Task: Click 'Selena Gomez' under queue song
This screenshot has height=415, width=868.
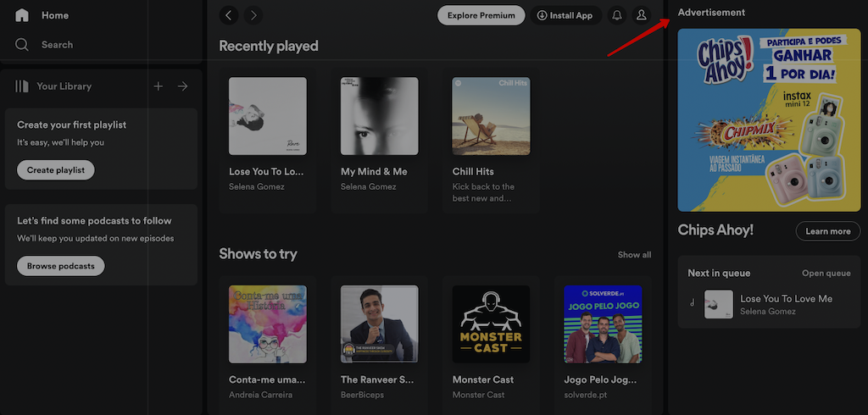Action: (x=768, y=312)
